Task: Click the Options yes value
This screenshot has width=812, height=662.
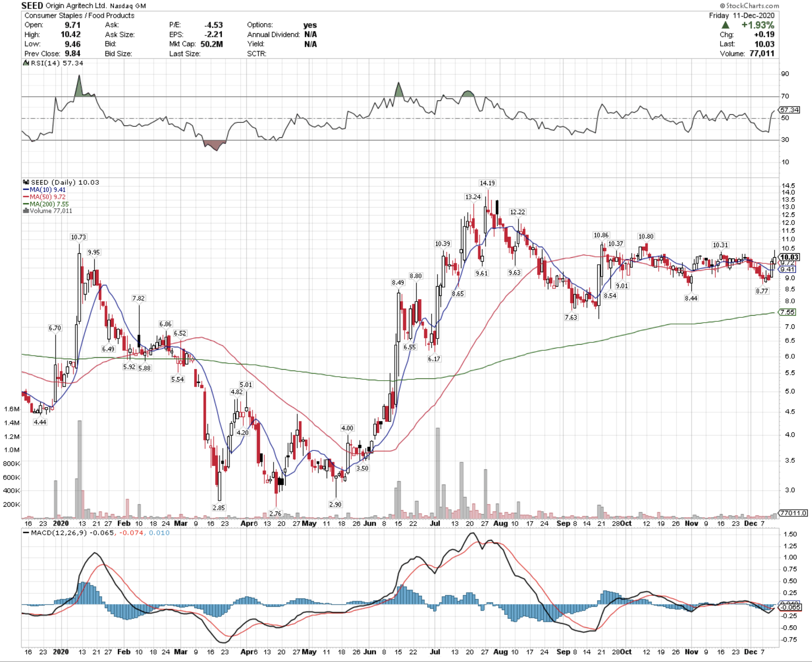Action: (x=310, y=25)
